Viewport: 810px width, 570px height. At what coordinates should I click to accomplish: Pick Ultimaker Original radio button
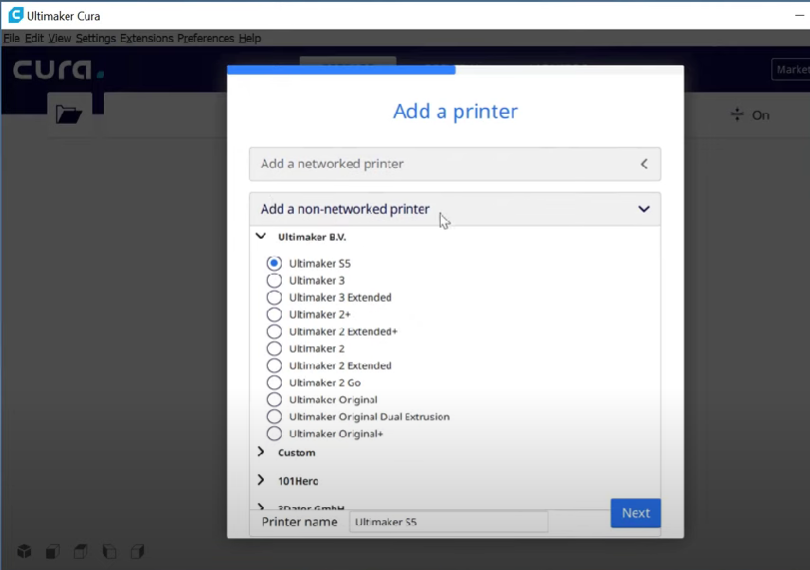point(274,399)
